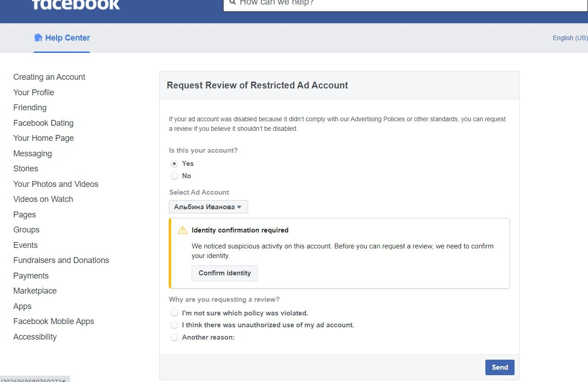Open 'Your Photos and Videos' topic
Image resolution: width=588 pixels, height=382 pixels.
click(x=56, y=184)
